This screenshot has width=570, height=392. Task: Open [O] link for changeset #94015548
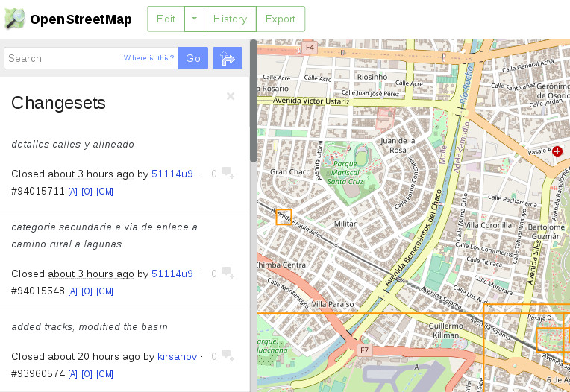[x=87, y=291]
